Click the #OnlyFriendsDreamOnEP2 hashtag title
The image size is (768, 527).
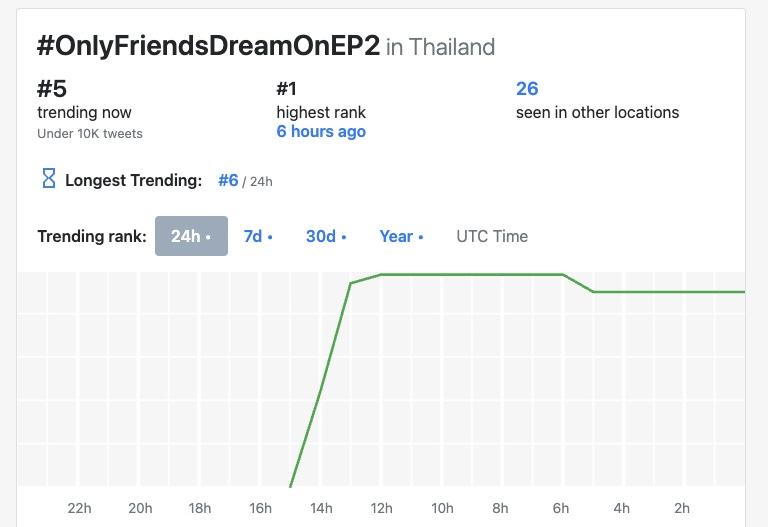[x=208, y=46]
